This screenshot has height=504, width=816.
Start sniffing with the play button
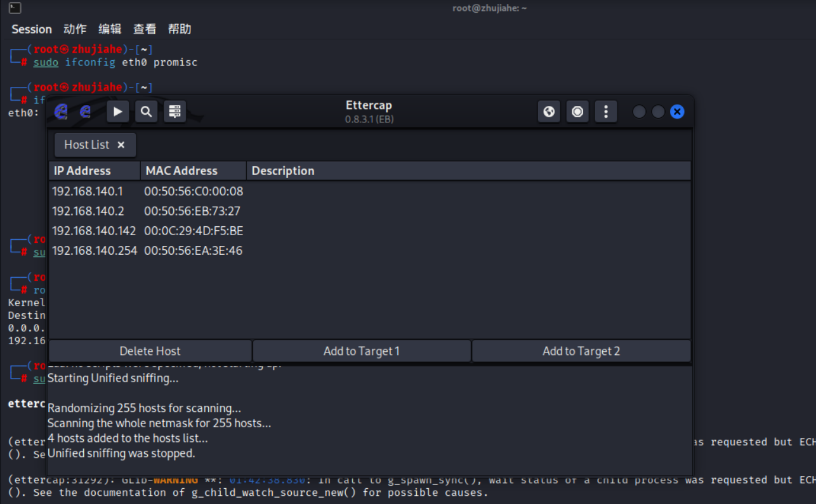click(x=117, y=112)
